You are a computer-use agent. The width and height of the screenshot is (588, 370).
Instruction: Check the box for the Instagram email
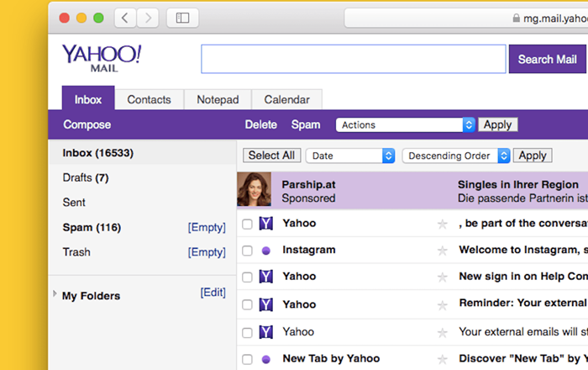pyautogui.click(x=247, y=251)
